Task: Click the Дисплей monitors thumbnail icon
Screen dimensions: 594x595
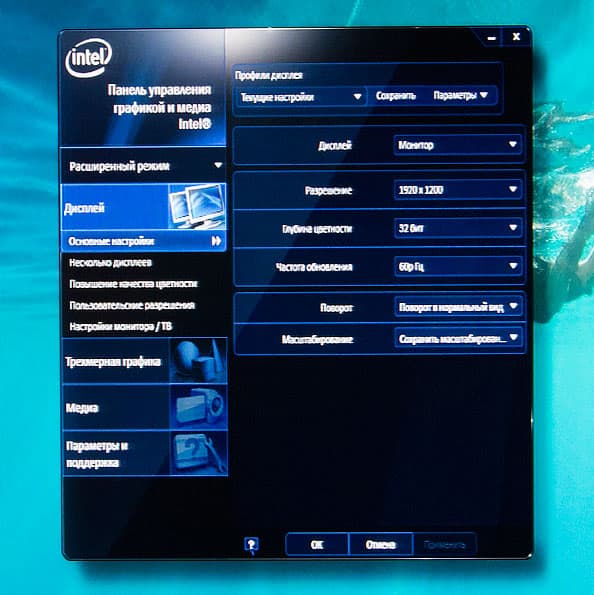Action: point(197,206)
